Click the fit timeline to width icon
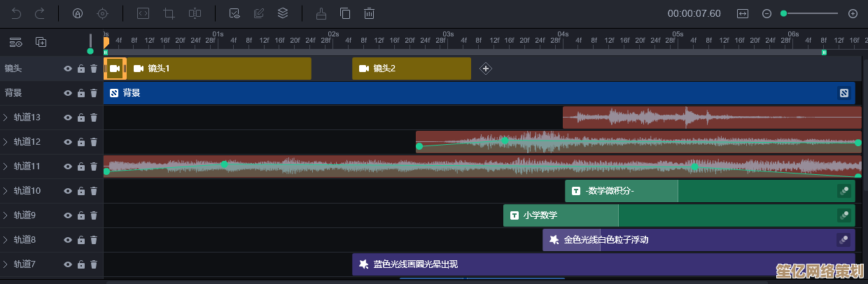868x284 pixels. (x=743, y=13)
